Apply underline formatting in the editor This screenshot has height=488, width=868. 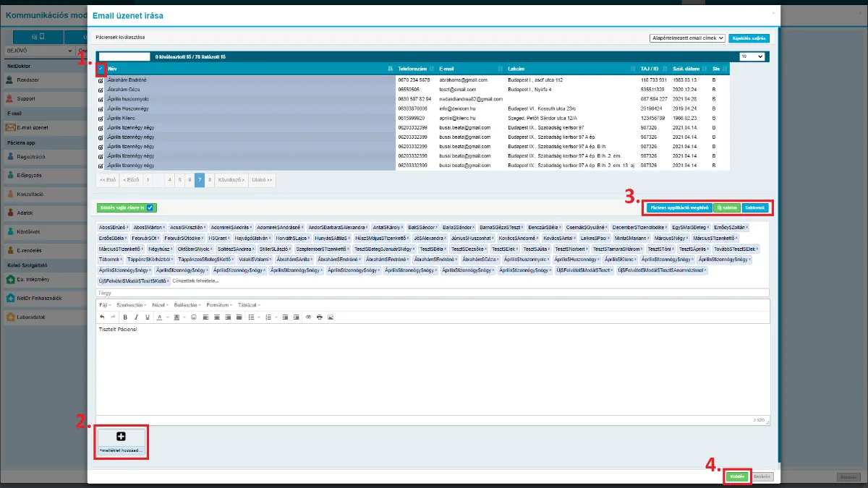[148, 317]
